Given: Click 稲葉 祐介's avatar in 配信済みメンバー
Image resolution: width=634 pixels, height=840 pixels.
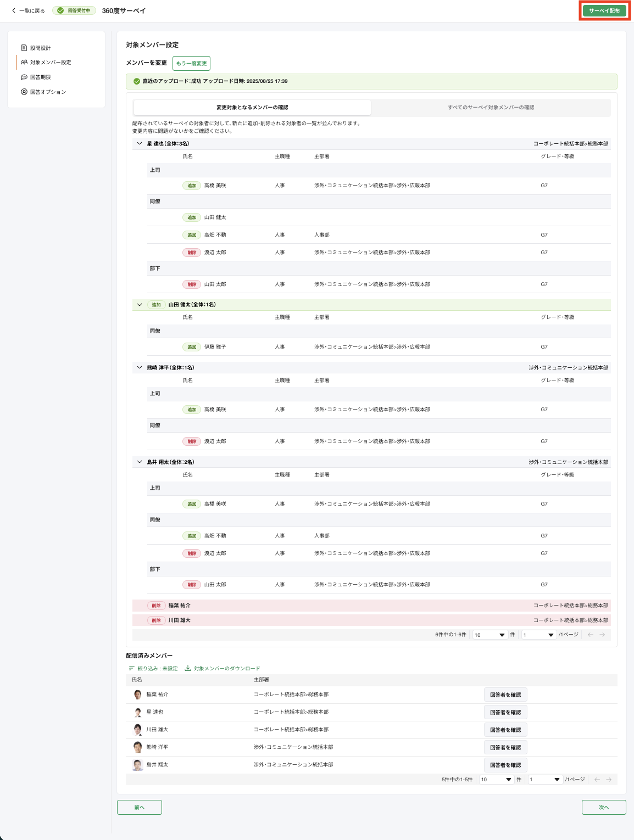Looking at the screenshot, I should 138,695.
